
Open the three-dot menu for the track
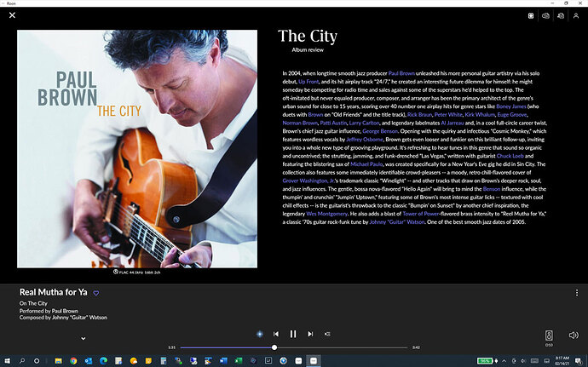tap(577, 293)
